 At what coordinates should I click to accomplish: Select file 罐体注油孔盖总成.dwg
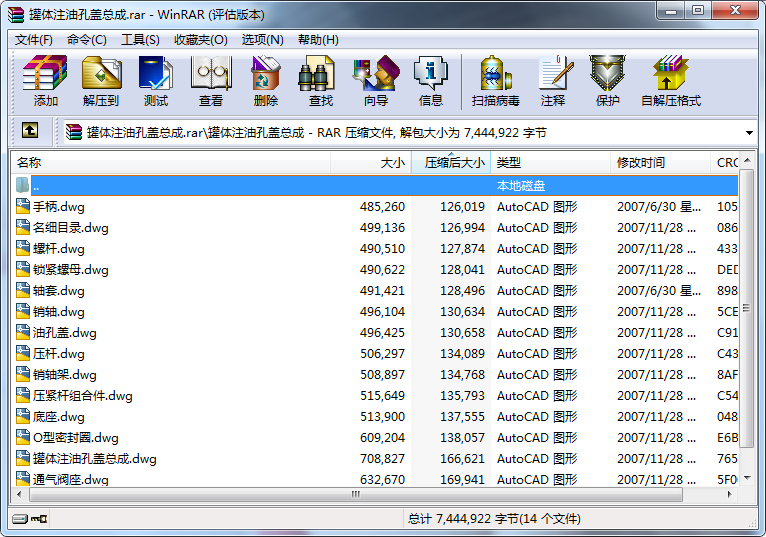[x=94, y=459]
